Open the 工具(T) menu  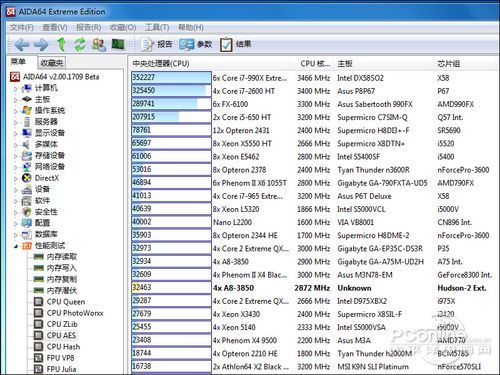[157, 27]
